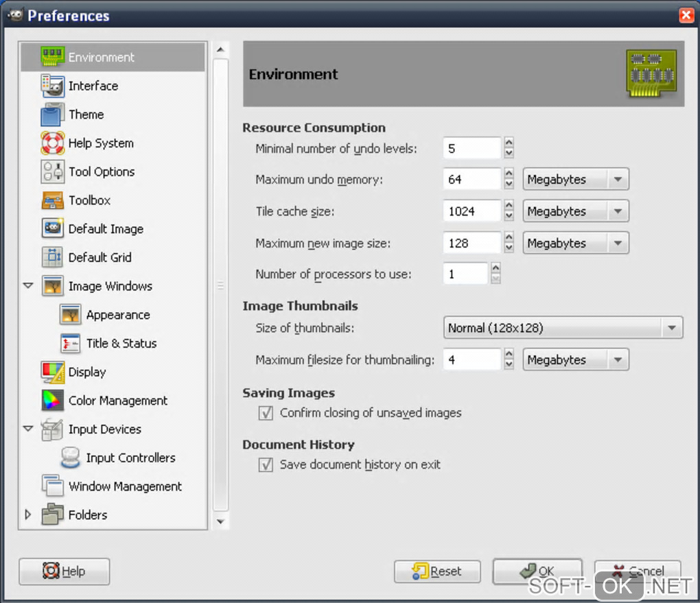Image resolution: width=700 pixels, height=603 pixels.
Task: Click the Default Grid icon
Action: [52, 257]
